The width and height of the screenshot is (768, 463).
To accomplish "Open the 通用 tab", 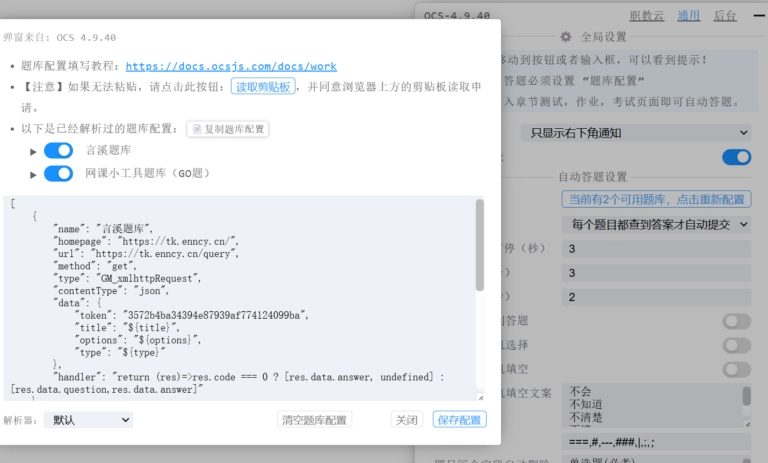I will point(689,16).
